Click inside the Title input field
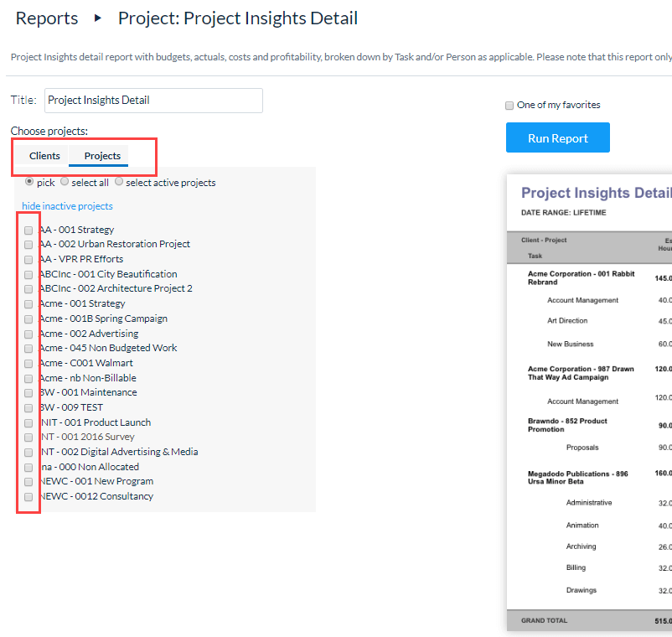672x637 pixels. click(x=153, y=100)
